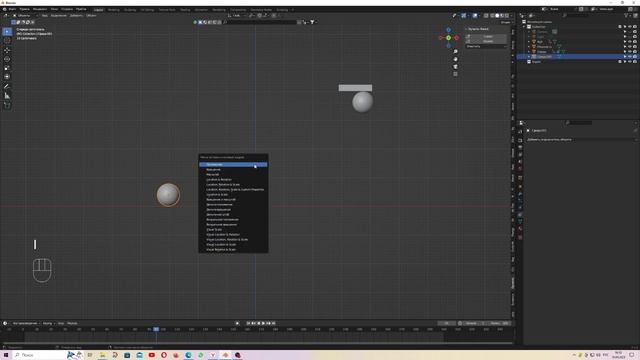Image resolution: width=640 pixels, height=360 pixels.
Task: Switch to solid viewport shading
Action: [497, 16]
